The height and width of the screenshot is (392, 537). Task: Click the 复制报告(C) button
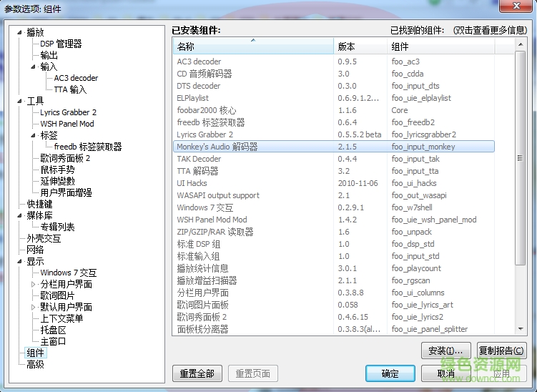tap(501, 351)
